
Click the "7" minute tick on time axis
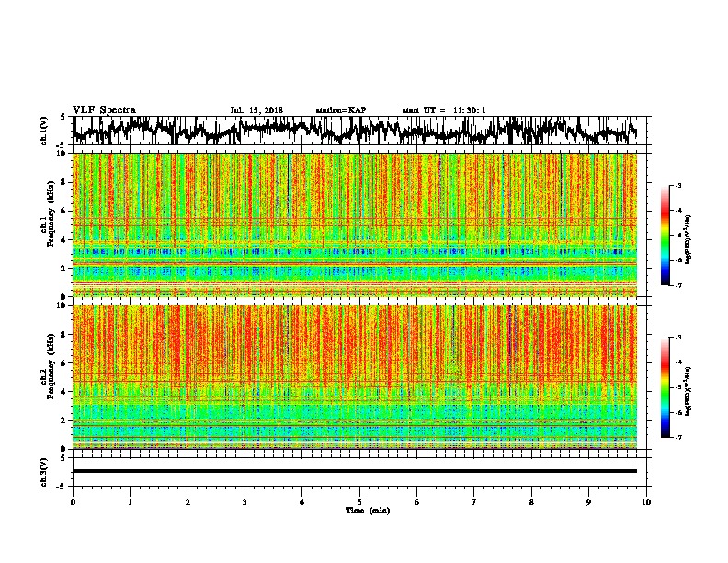click(474, 502)
